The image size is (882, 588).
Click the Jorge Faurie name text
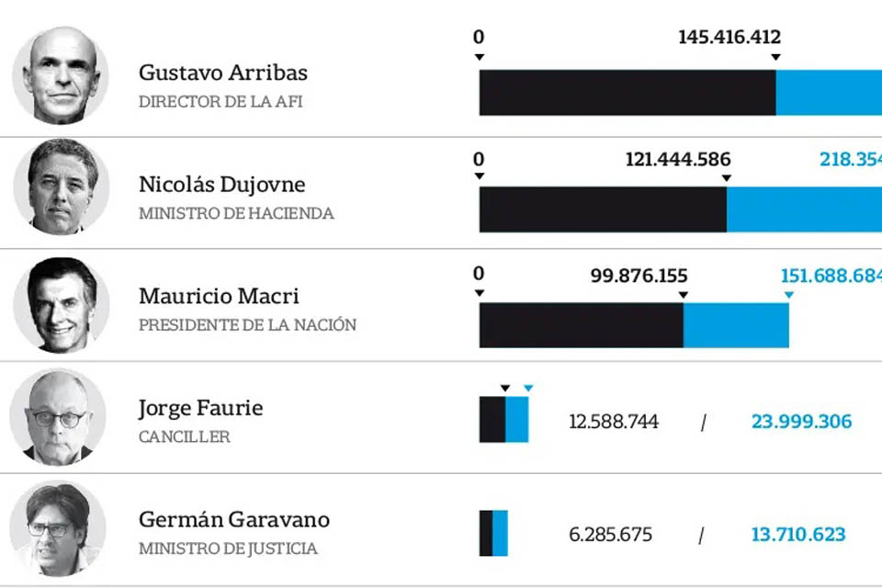pyautogui.click(x=200, y=408)
